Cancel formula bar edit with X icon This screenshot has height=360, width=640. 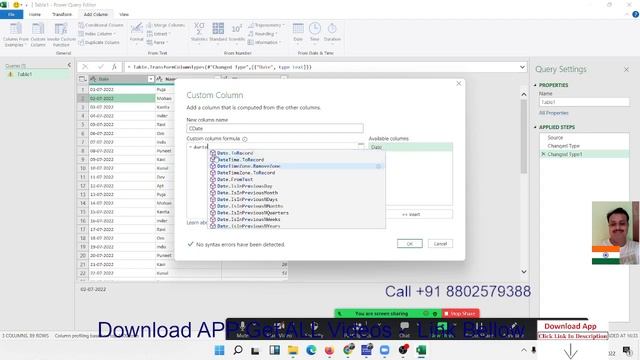pyautogui.click(x=85, y=67)
